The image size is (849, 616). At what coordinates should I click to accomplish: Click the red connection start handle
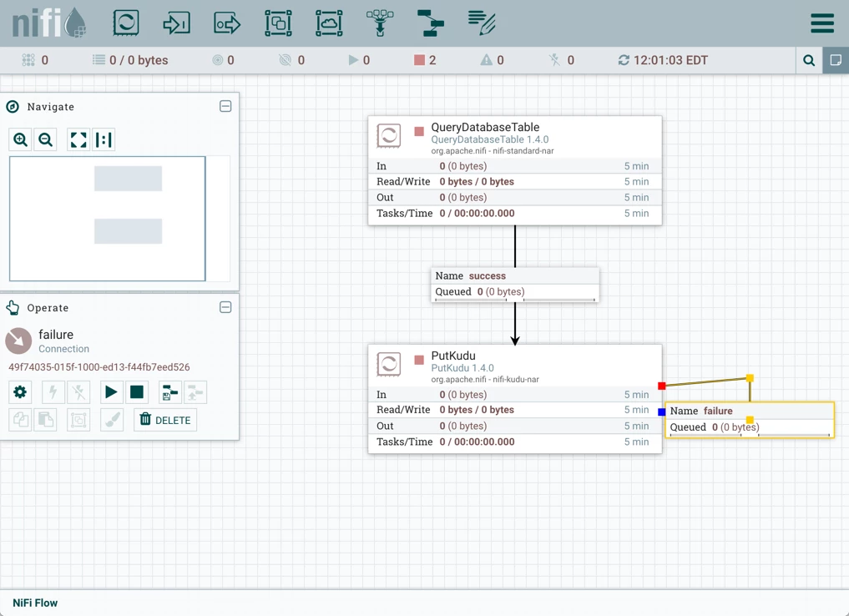pos(662,386)
